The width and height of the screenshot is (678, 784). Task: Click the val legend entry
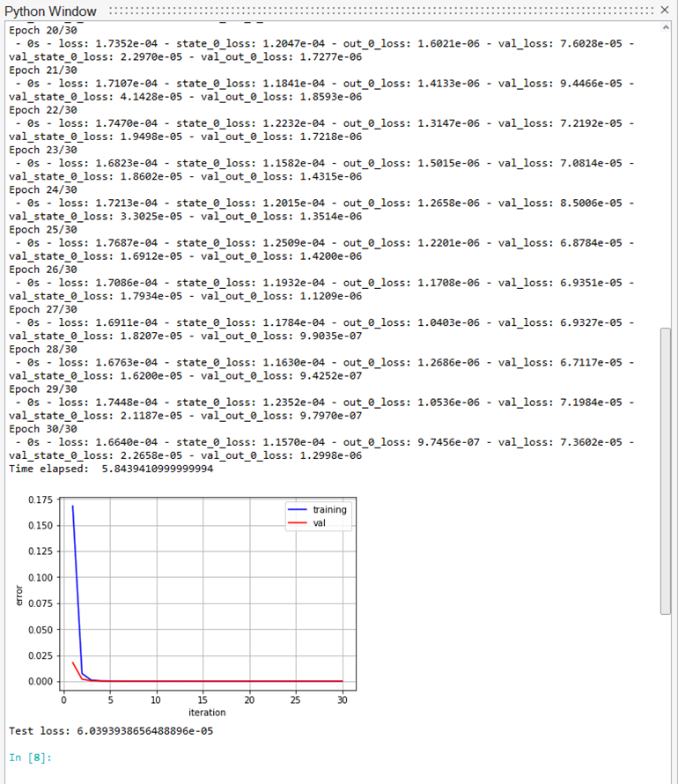pos(319,522)
